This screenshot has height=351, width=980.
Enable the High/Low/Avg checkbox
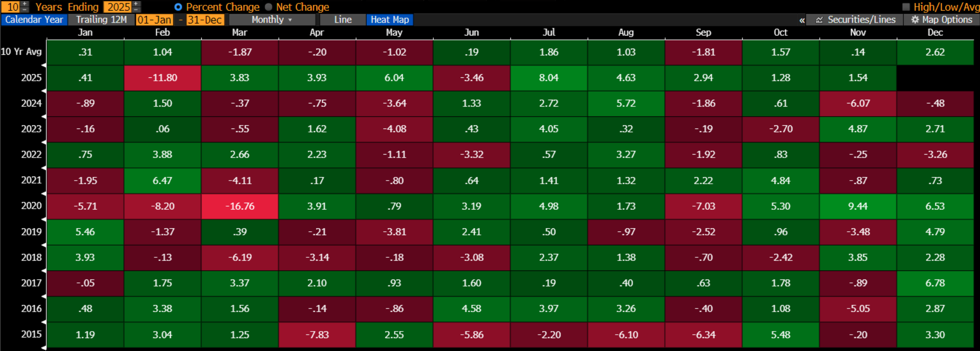click(906, 7)
